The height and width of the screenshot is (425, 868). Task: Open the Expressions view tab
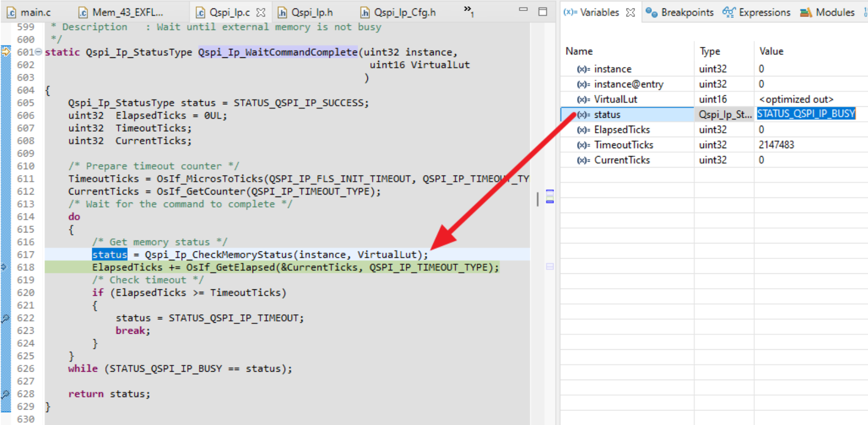[x=757, y=12]
